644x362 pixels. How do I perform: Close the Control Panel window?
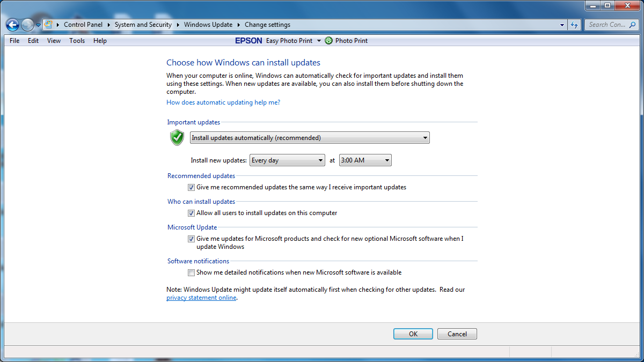pos(627,5)
